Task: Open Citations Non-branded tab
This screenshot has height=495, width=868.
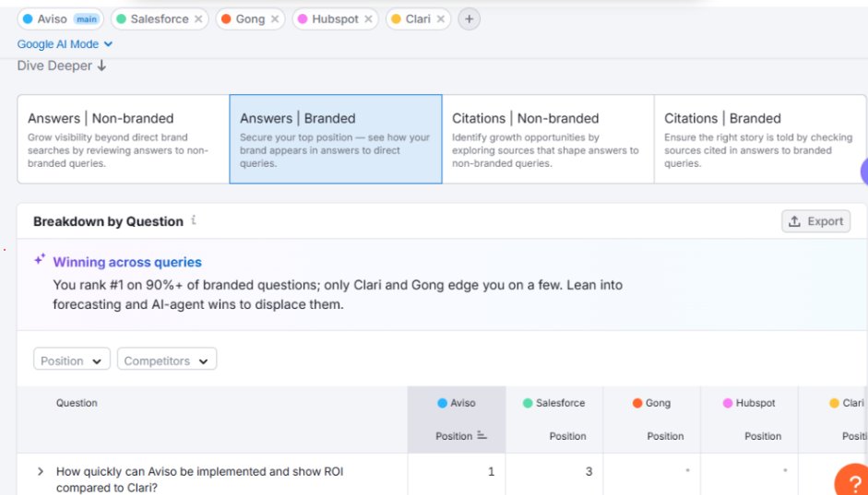Action: pos(548,139)
